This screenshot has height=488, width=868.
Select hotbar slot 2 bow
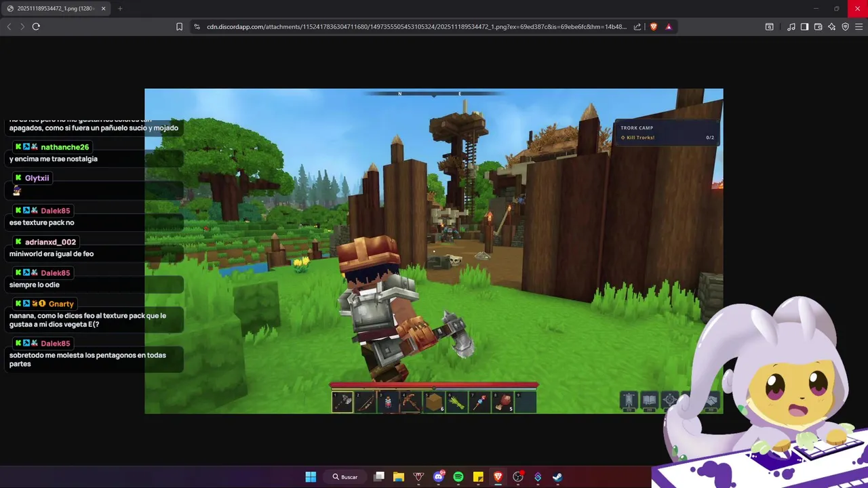pos(366,402)
